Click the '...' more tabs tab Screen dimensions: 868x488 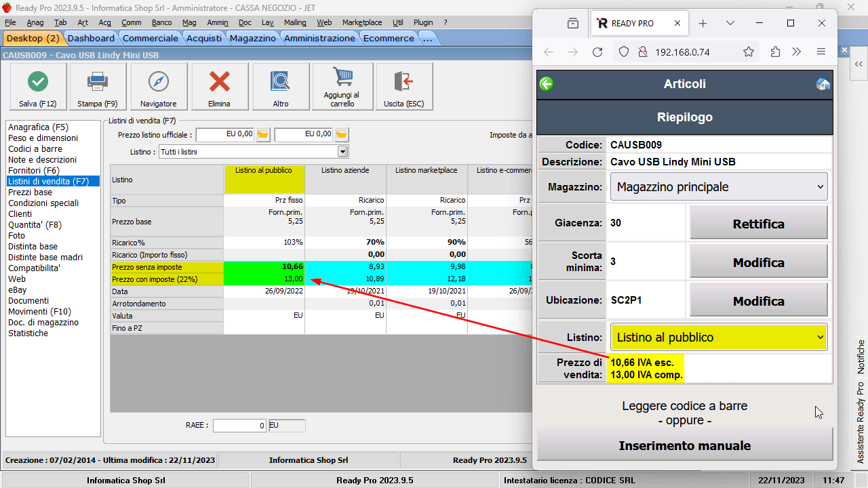point(427,38)
